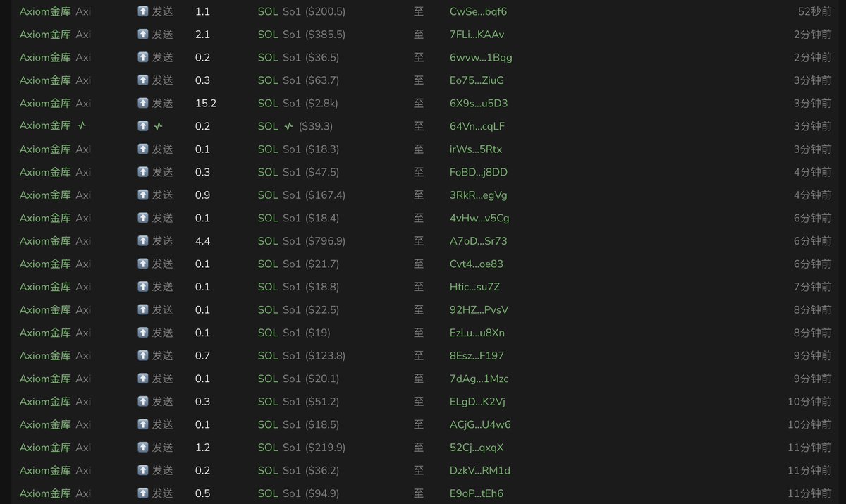
Task: Open address ELgD...K2Vj
Action: point(477,402)
